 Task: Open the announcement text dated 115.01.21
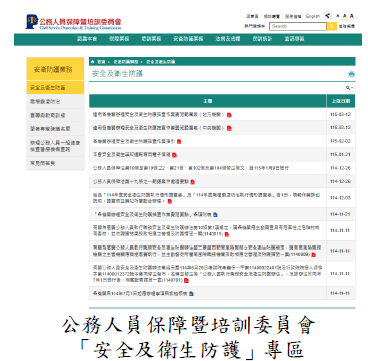(132, 155)
